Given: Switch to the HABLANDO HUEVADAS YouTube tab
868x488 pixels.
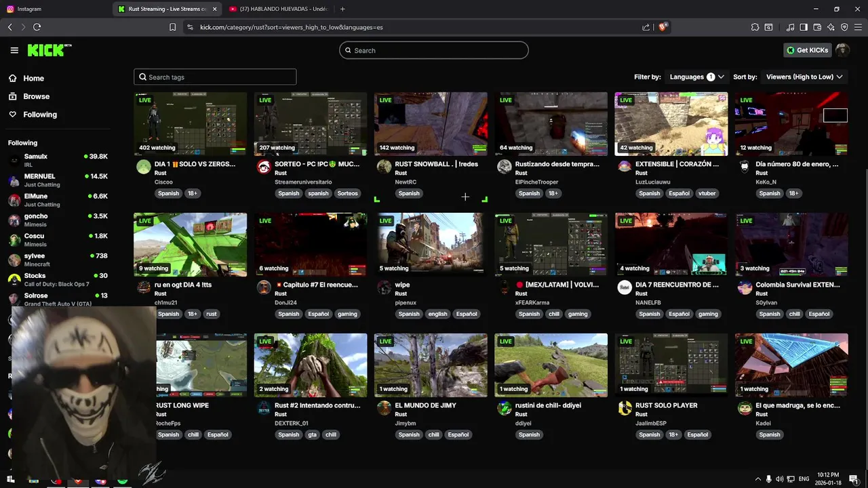Looking at the screenshot, I should tap(278, 9).
